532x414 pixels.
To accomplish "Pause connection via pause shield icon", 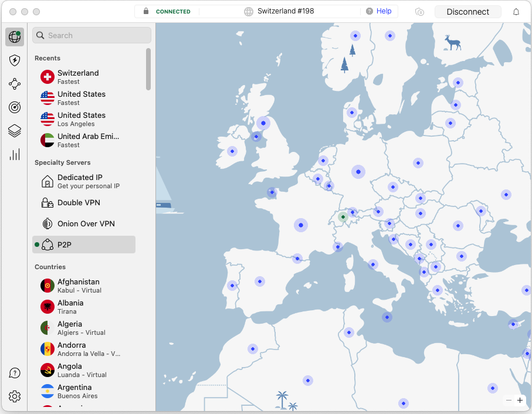I will 420,12.
